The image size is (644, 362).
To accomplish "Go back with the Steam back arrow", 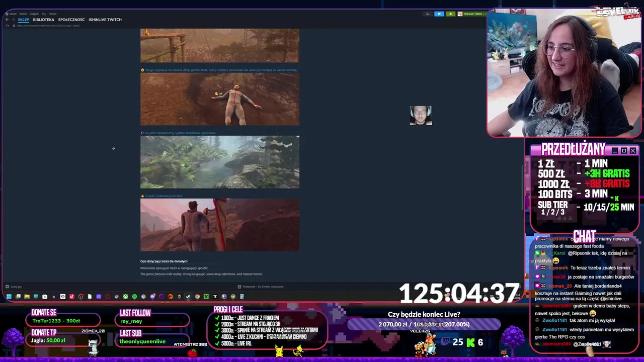I will point(7,20).
